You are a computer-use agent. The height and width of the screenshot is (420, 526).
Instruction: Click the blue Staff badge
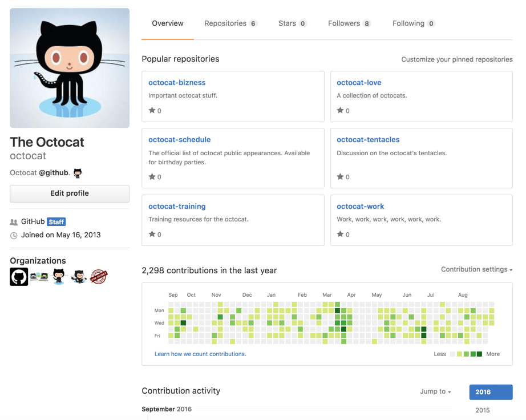pyautogui.click(x=56, y=222)
